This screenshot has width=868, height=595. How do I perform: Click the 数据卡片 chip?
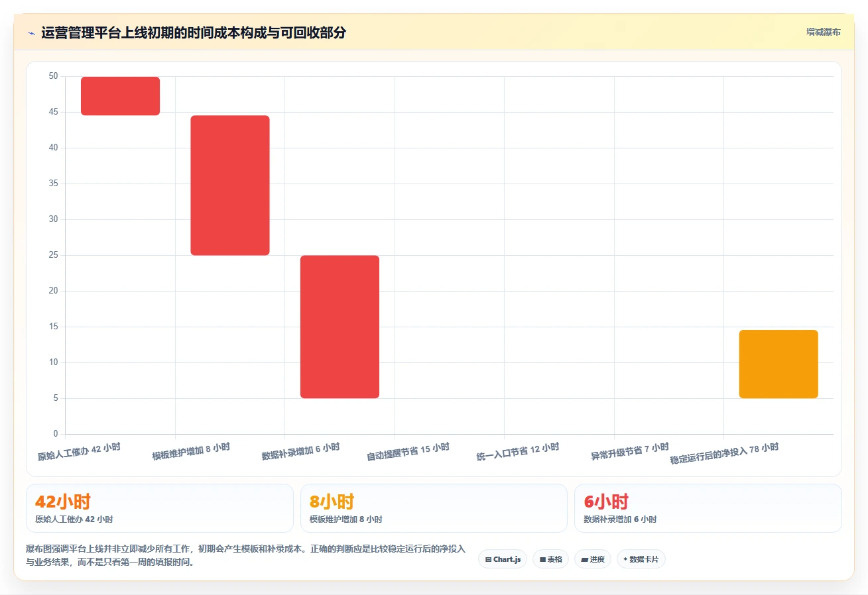641,559
